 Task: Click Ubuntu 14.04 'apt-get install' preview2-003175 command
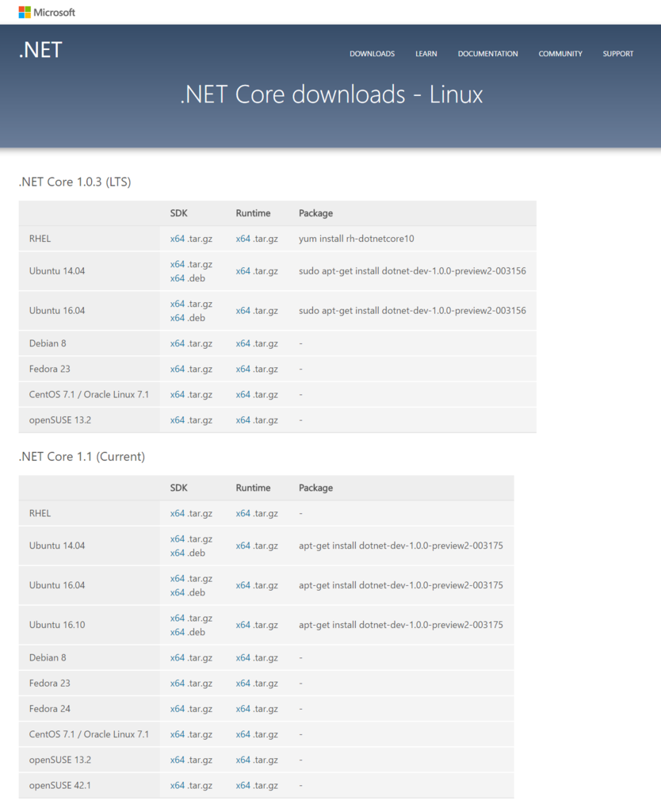point(400,546)
